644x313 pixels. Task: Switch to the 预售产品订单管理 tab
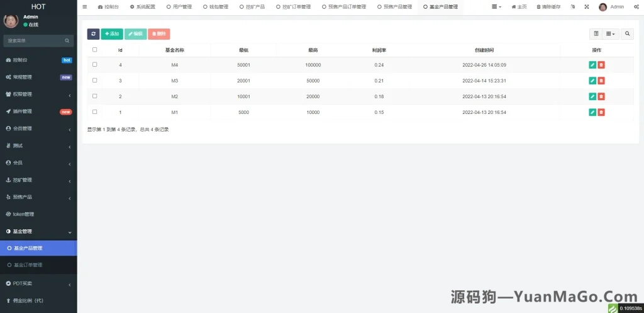(x=344, y=7)
